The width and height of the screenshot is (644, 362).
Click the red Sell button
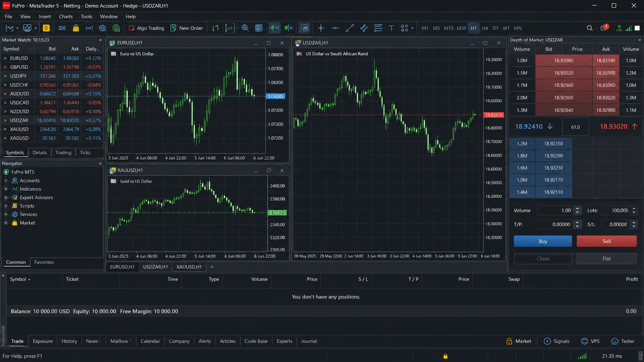tap(607, 241)
